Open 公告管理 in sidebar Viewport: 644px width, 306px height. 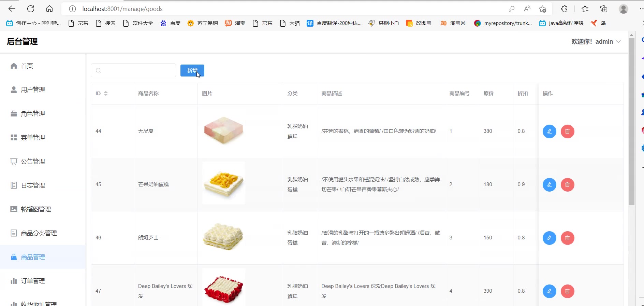click(x=42, y=162)
